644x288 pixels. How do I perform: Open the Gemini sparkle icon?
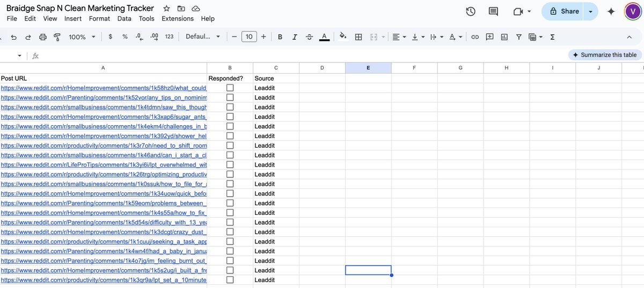[611, 11]
